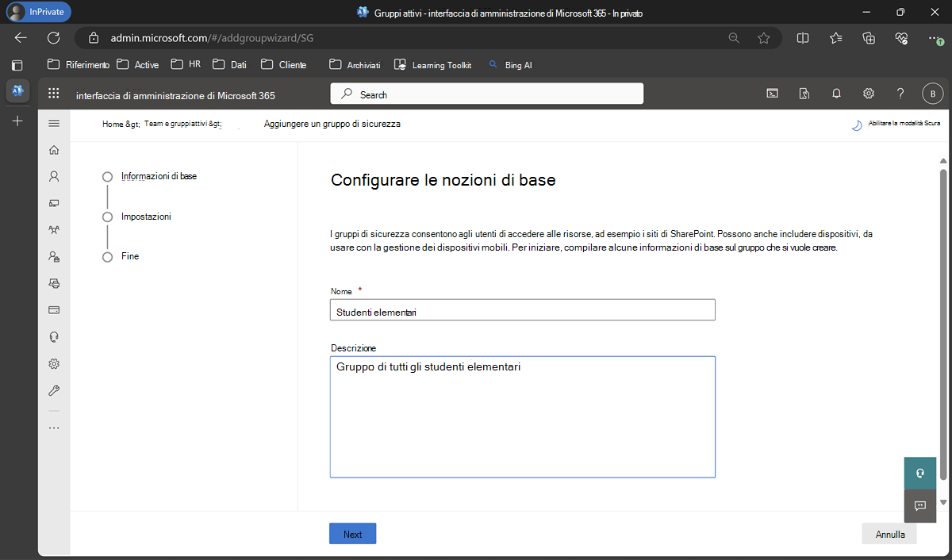This screenshot has width=952, height=560.
Task: Toggle the navigation hamburger menu
Action: pyautogui.click(x=54, y=124)
